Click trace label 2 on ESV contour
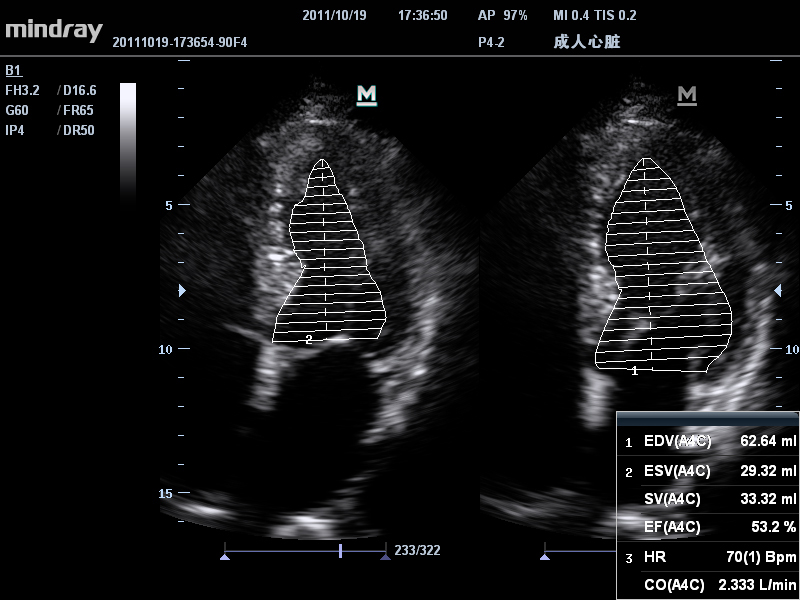The height and width of the screenshot is (600, 800). [309, 340]
